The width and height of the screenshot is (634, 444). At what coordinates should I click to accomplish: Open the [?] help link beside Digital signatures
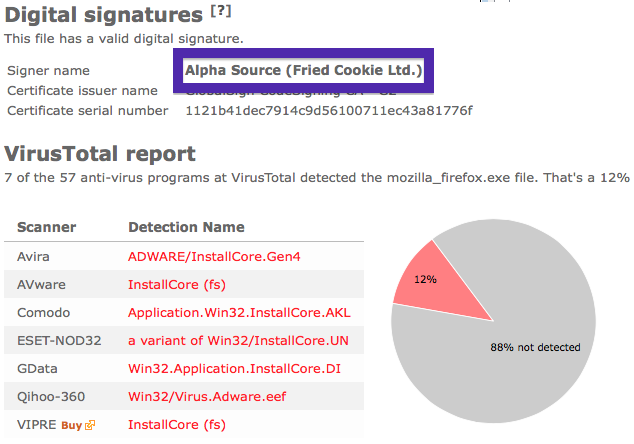(221, 11)
